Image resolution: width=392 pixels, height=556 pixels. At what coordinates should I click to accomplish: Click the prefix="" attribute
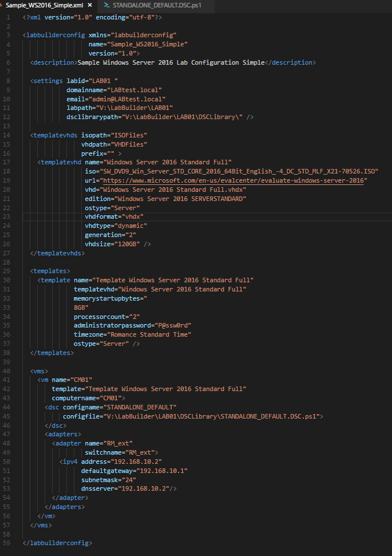(x=97, y=153)
